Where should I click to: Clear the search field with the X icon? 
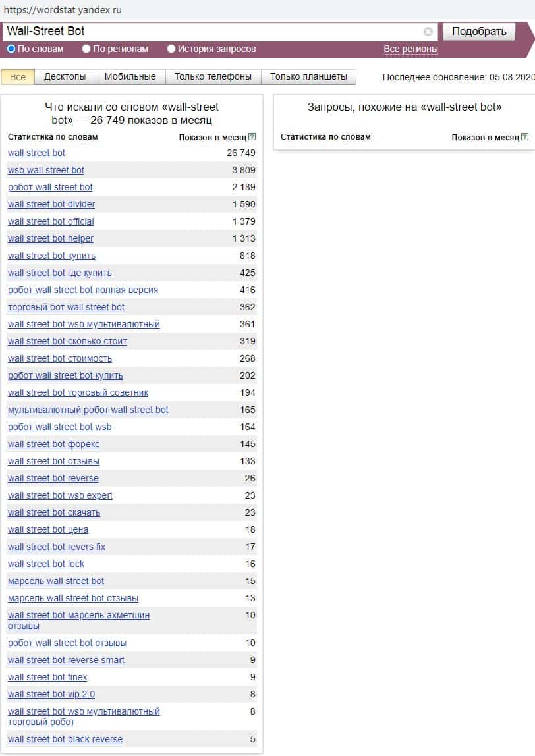428,32
